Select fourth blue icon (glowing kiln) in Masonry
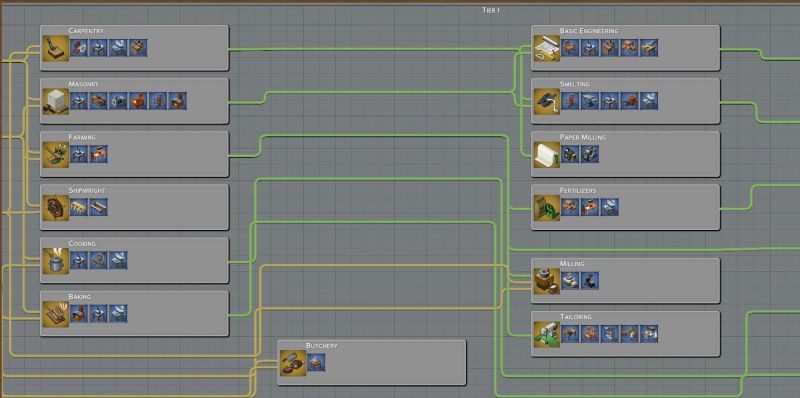 138,101
